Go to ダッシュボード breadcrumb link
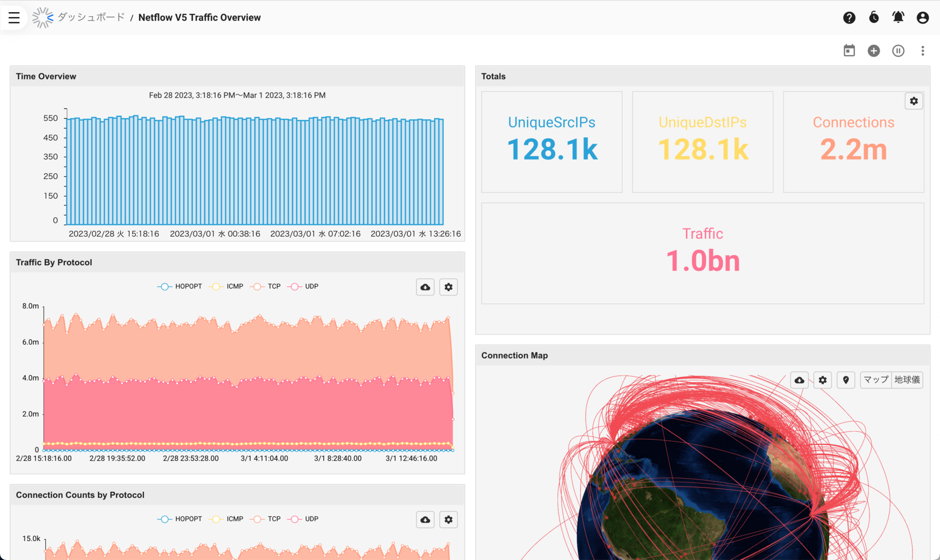 tap(91, 17)
